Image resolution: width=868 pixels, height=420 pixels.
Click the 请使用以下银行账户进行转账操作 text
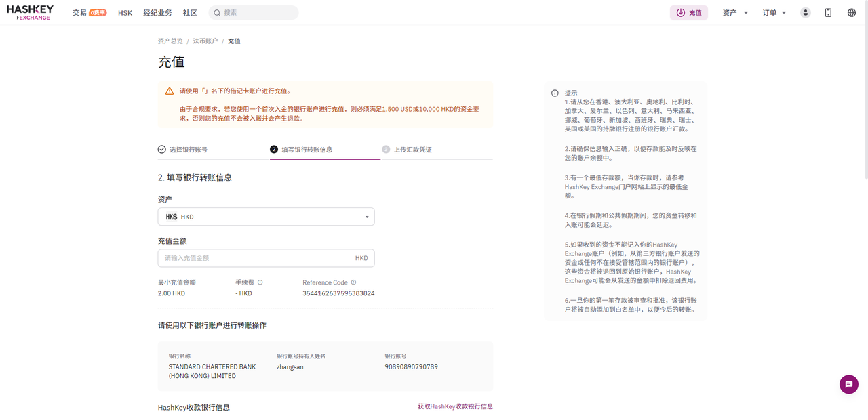click(212, 325)
